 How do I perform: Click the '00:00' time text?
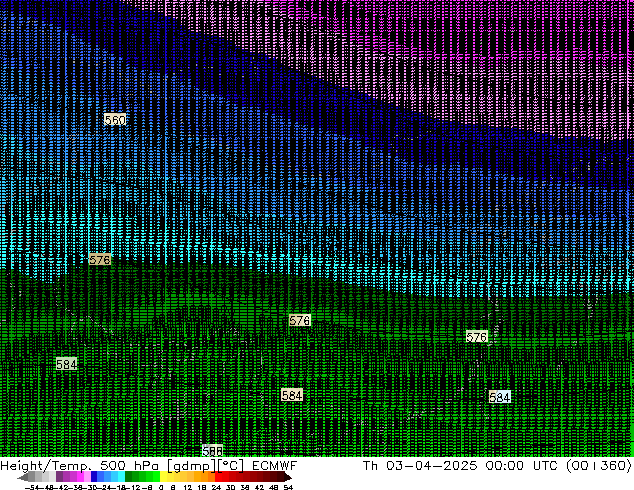504,466
